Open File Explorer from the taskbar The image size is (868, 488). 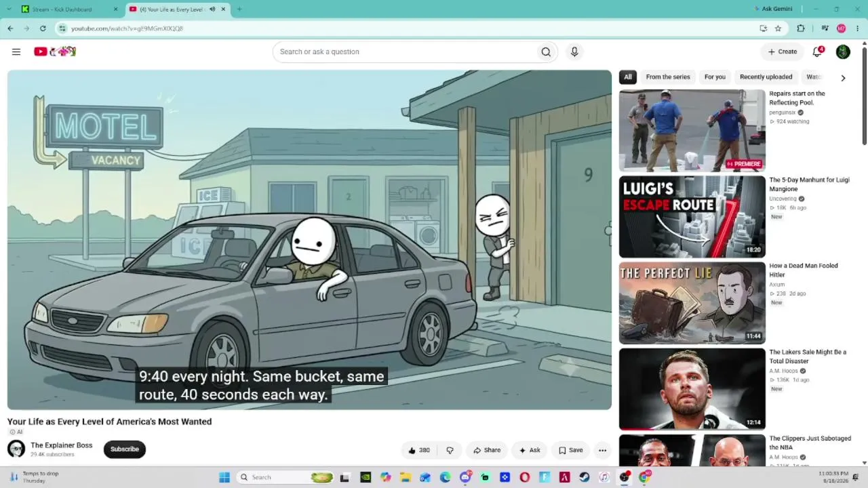tap(406, 477)
